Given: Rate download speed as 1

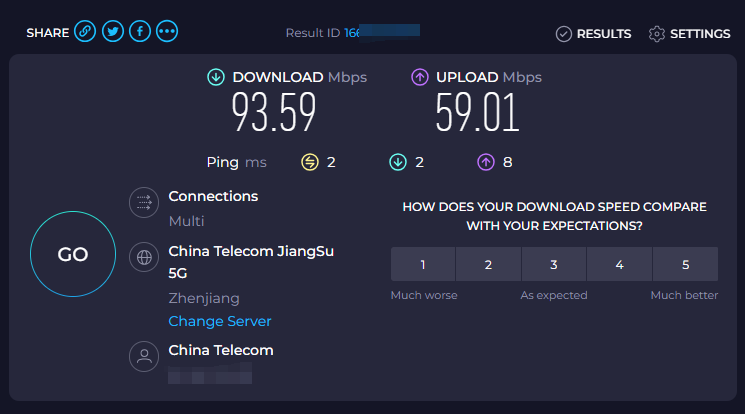Looking at the screenshot, I should click(423, 265).
